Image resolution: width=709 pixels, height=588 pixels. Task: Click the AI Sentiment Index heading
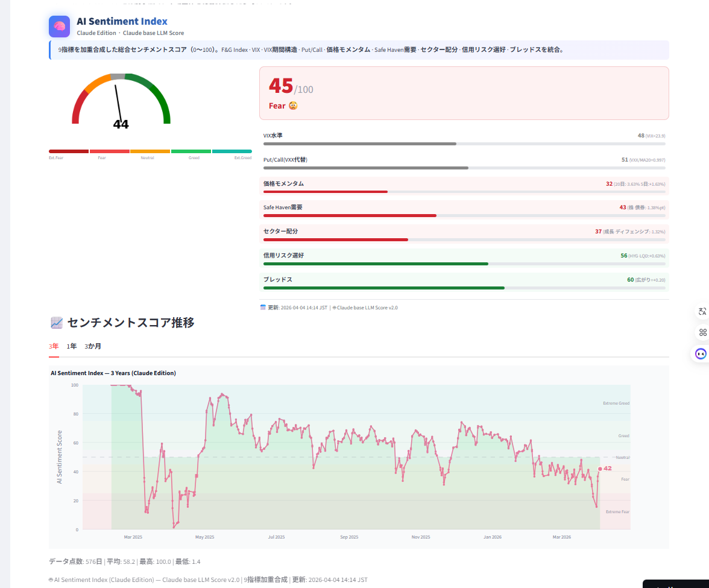tap(122, 21)
